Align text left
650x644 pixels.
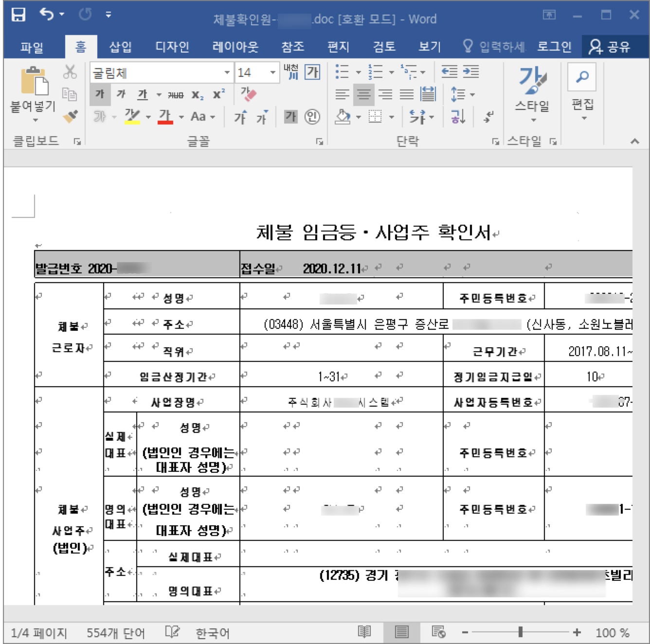(343, 94)
